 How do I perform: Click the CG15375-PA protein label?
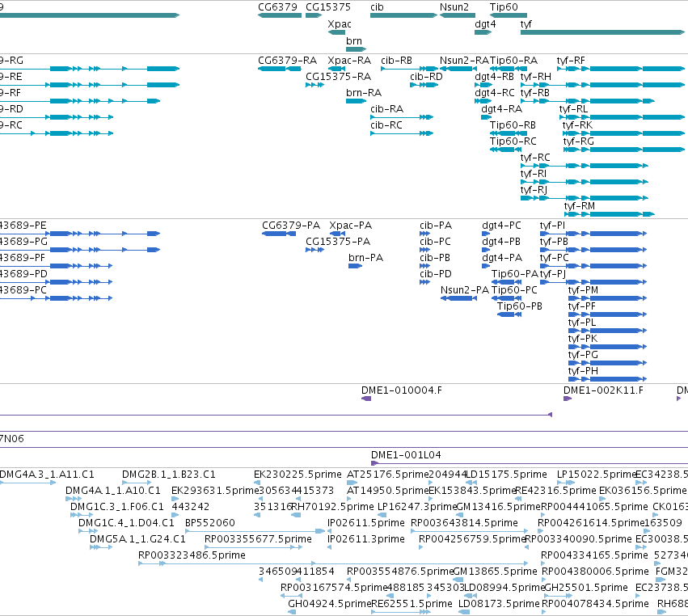pos(338,242)
